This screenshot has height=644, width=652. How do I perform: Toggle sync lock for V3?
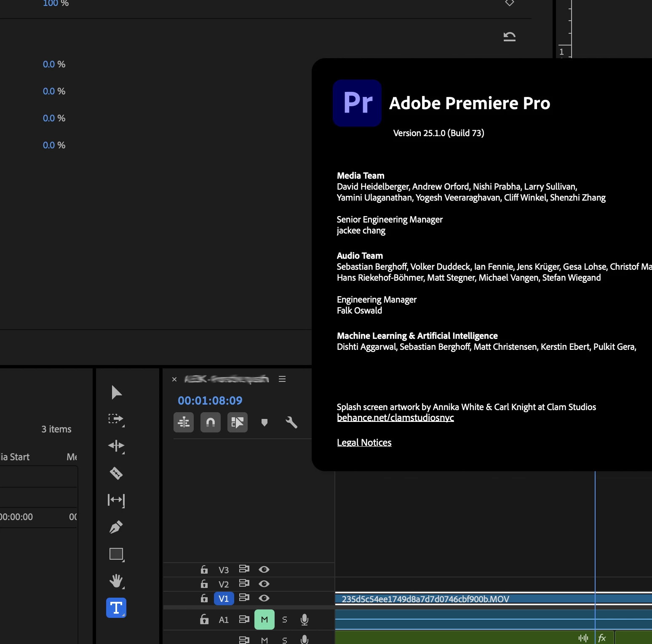pyautogui.click(x=244, y=569)
